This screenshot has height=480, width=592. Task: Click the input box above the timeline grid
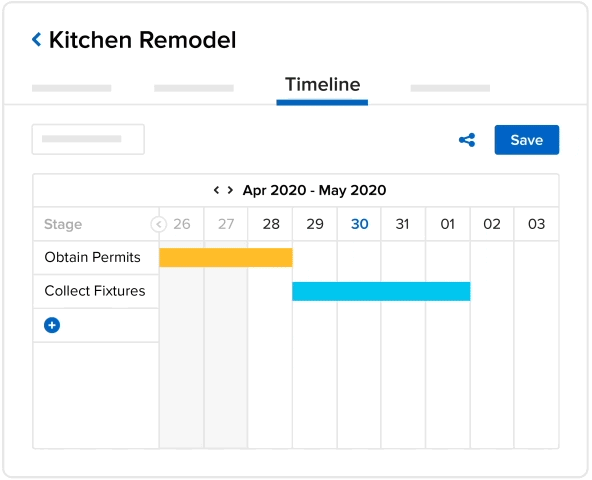click(x=88, y=139)
